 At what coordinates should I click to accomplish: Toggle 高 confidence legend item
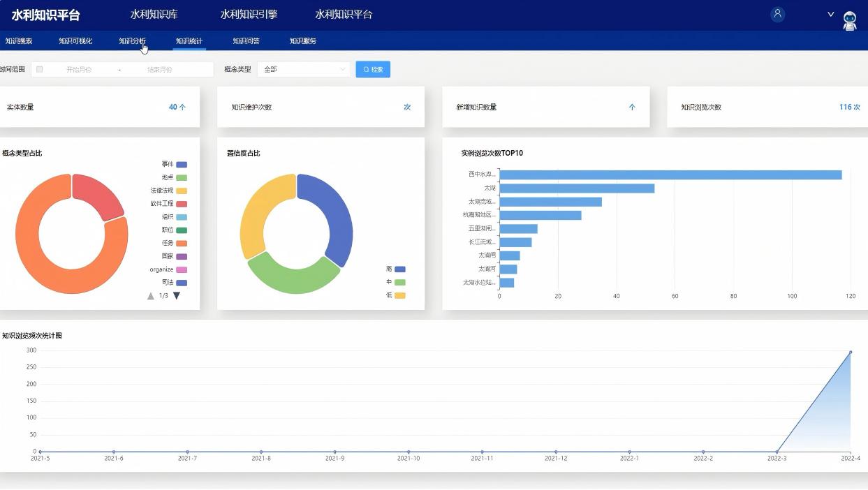(395, 269)
